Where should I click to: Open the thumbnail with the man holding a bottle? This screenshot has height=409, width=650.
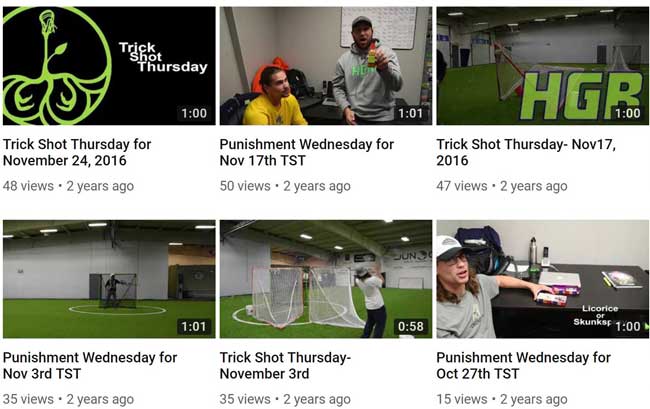326,65
